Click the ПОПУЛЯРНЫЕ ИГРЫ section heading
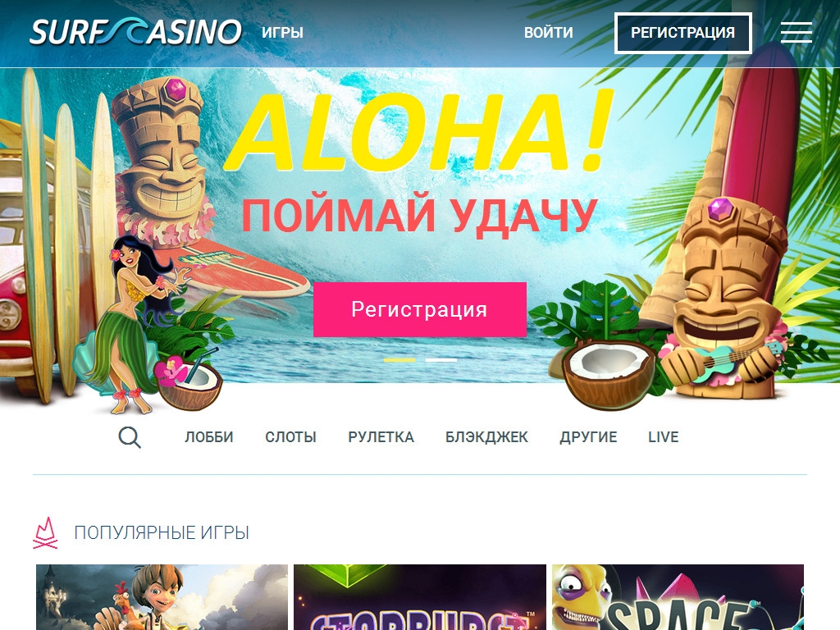840x630 pixels. (162, 533)
